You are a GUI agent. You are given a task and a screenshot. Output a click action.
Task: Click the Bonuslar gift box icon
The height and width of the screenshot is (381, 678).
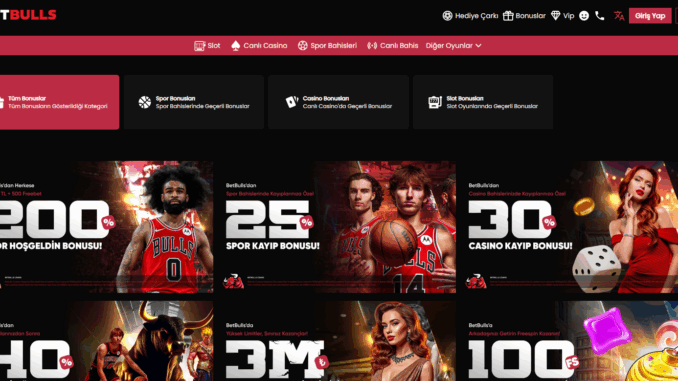pos(508,16)
